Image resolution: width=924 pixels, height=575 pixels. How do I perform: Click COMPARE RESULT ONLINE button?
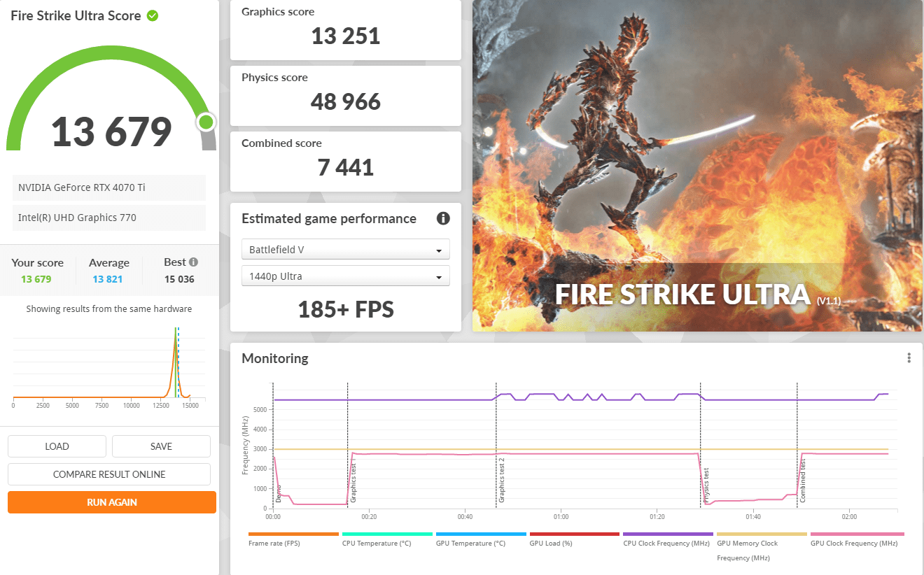(x=109, y=474)
